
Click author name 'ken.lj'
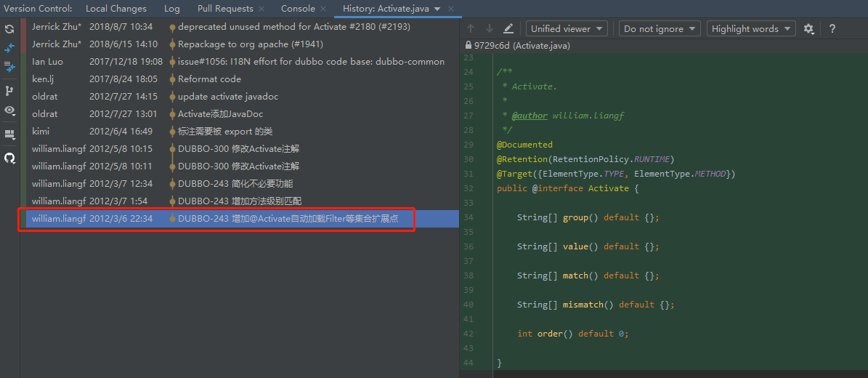[43, 79]
